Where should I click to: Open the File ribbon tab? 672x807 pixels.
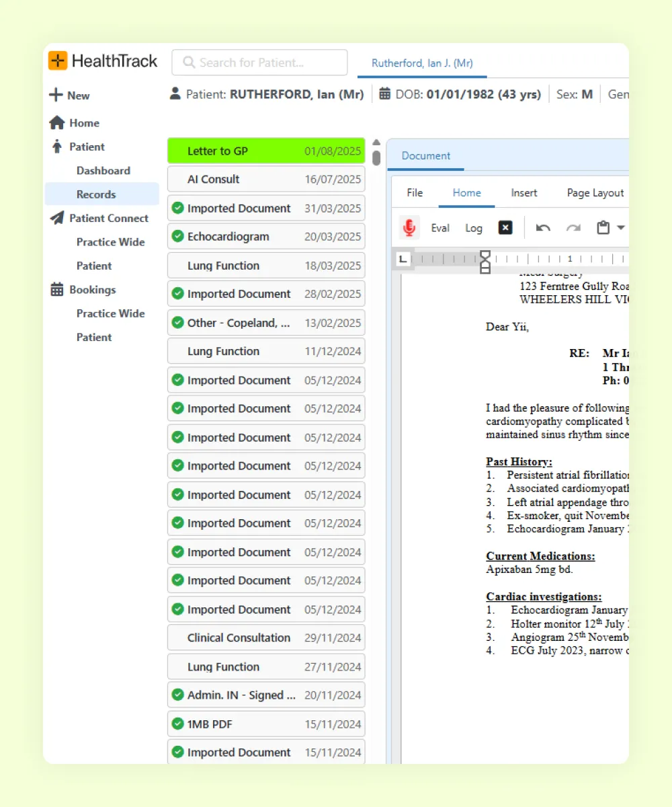[415, 193]
